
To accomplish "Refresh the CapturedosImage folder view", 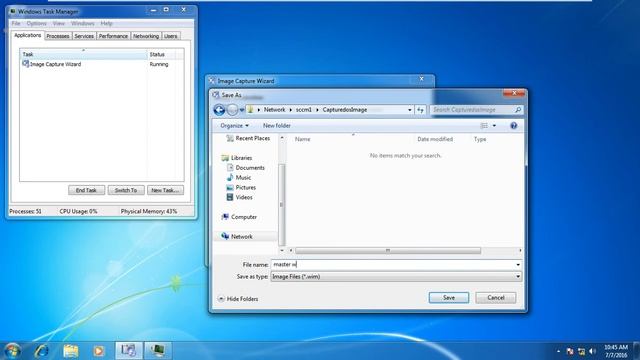I will [420, 110].
